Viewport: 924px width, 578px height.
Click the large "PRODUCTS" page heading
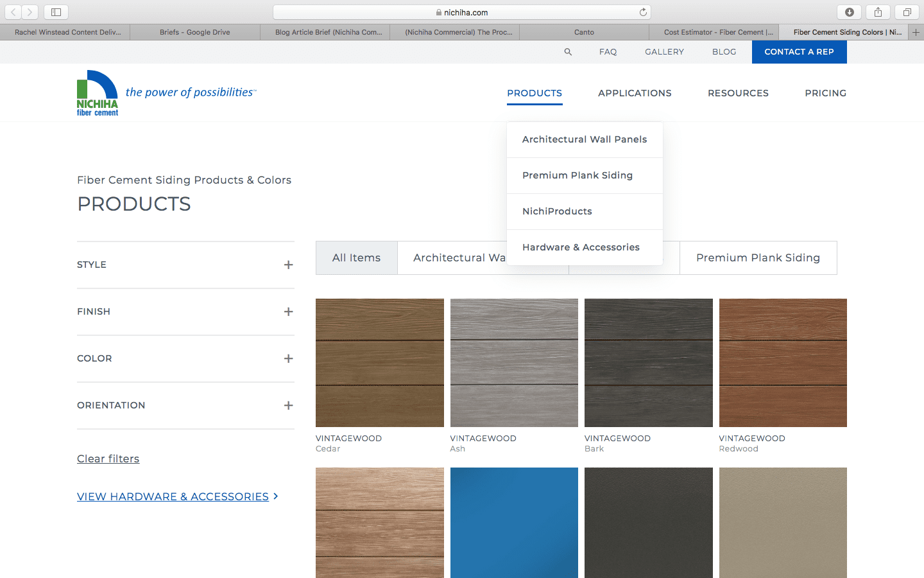pos(134,204)
